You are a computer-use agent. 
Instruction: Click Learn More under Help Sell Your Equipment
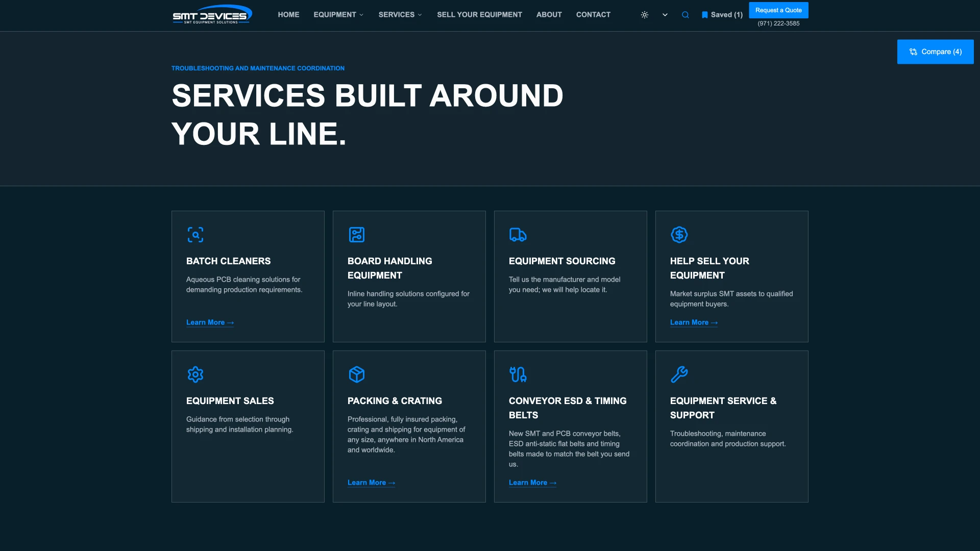click(694, 322)
